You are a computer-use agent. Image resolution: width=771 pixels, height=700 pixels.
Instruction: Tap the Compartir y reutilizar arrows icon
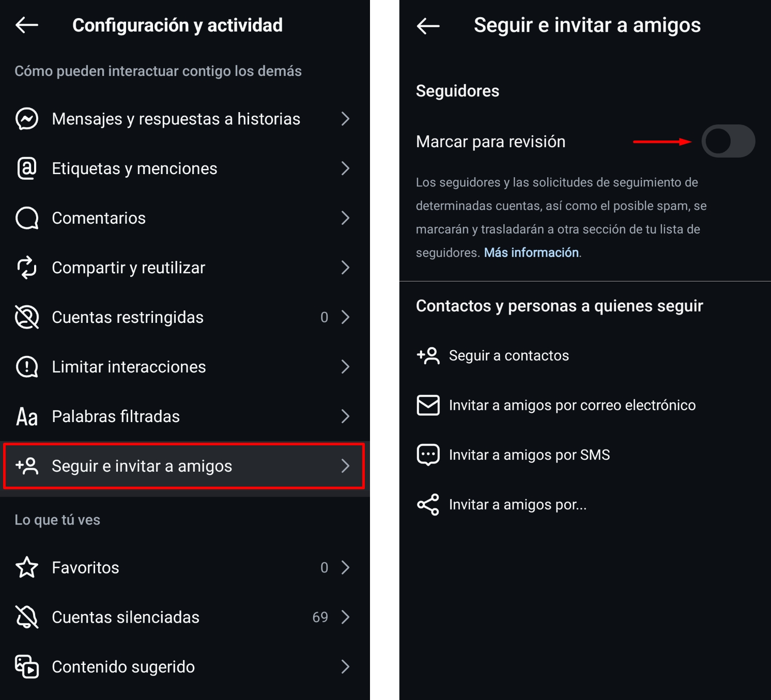[x=27, y=268]
